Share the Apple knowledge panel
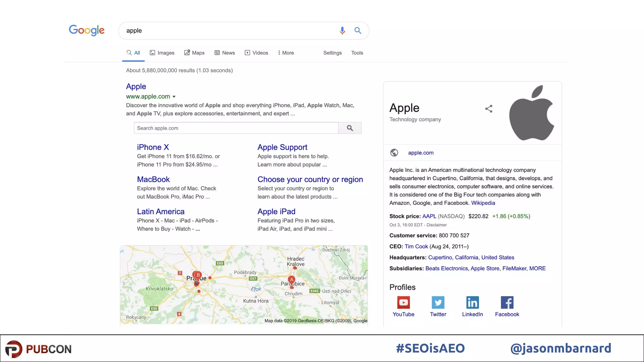Viewport: 644px width, 362px height. click(x=489, y=109)
